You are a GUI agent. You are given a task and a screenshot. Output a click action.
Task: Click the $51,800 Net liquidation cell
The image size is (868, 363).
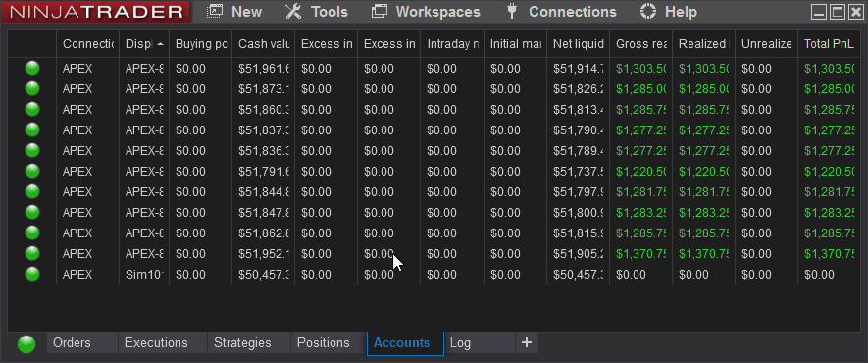click(x=578, y=213)
